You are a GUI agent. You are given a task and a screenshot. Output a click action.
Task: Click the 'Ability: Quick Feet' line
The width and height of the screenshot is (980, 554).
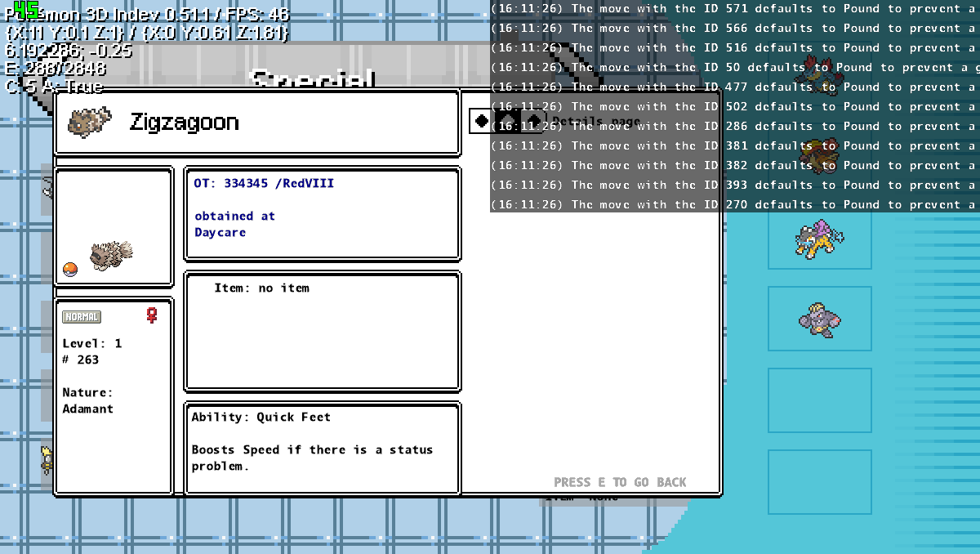pos(261,418)
